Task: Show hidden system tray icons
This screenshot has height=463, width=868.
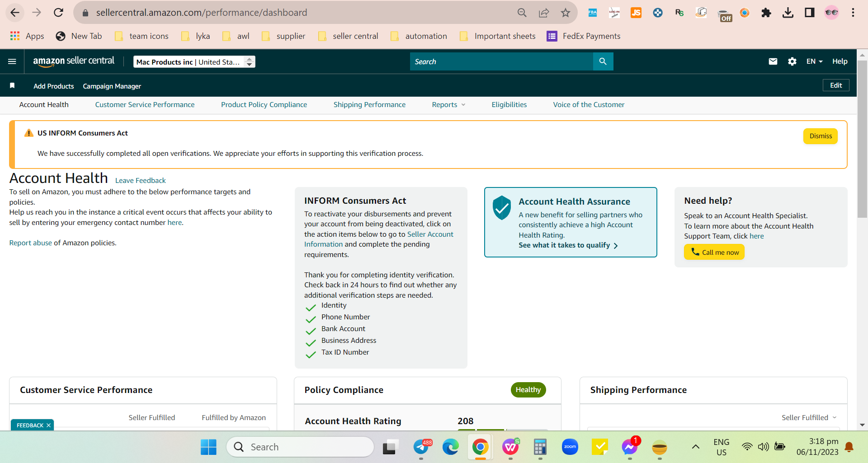Action: 696,447
